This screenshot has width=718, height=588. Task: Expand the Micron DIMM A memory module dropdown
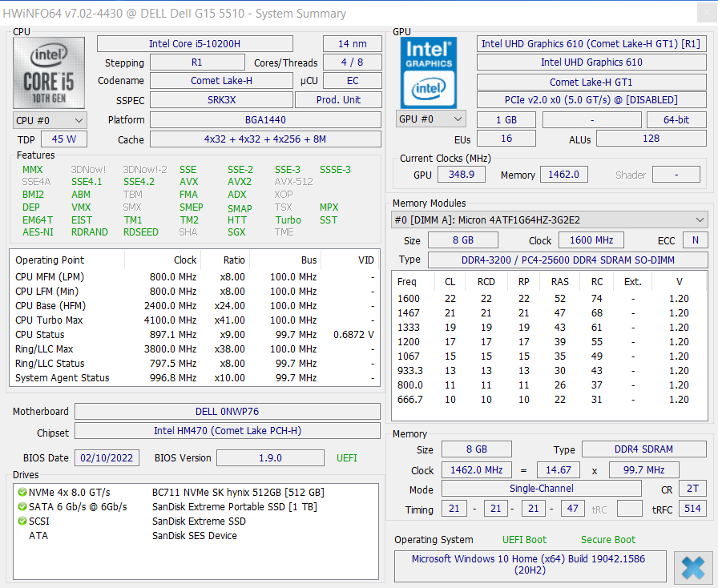(549, 219)
